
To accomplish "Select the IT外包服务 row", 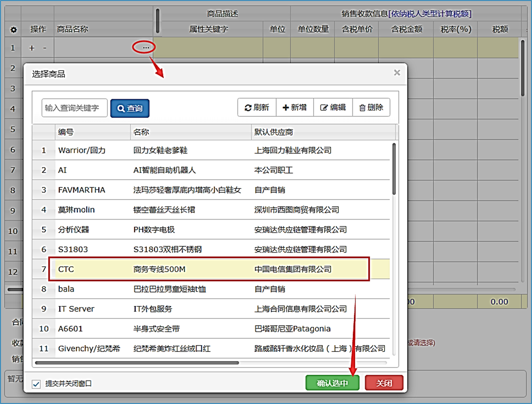I will click(x=211, y=309).
